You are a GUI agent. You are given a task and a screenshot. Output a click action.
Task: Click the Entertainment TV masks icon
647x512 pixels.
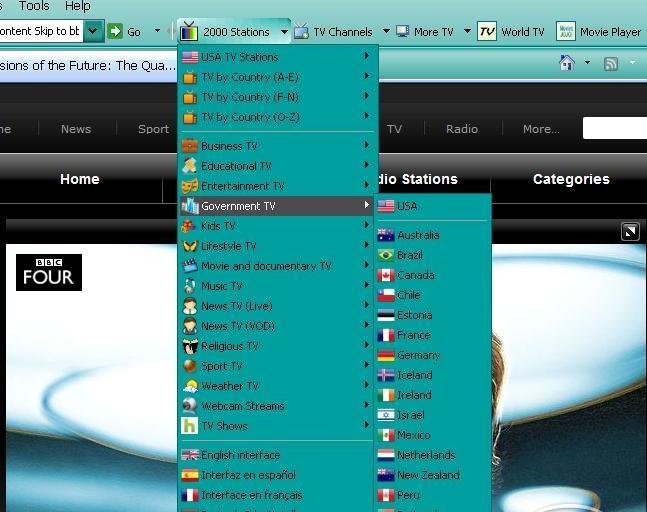[x=190, y=186]
